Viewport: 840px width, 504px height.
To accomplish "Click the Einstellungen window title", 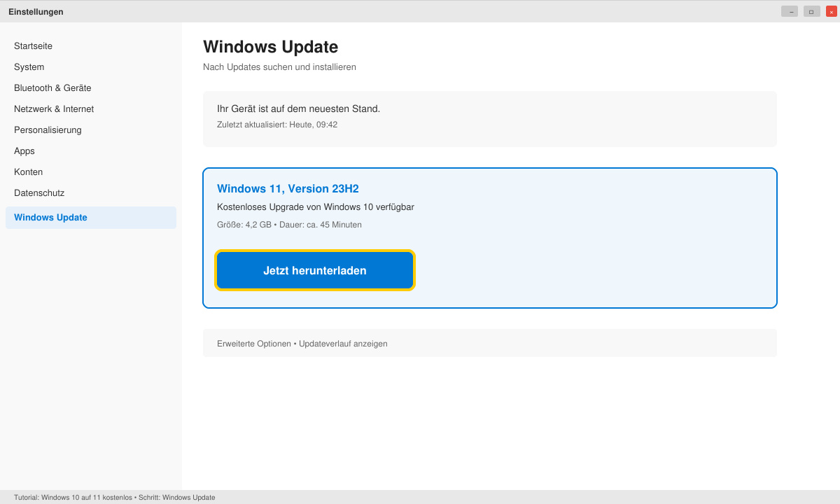I will [36, 12].
